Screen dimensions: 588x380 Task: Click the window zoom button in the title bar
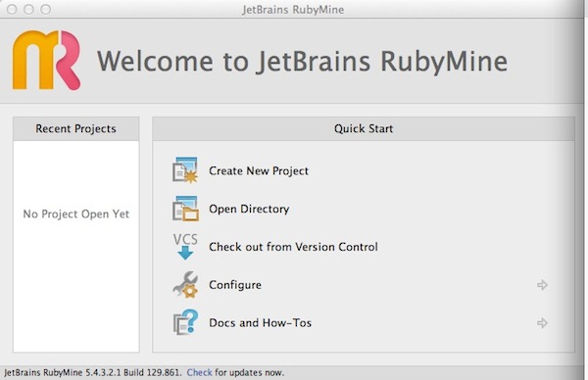click(x=46, y=9)
